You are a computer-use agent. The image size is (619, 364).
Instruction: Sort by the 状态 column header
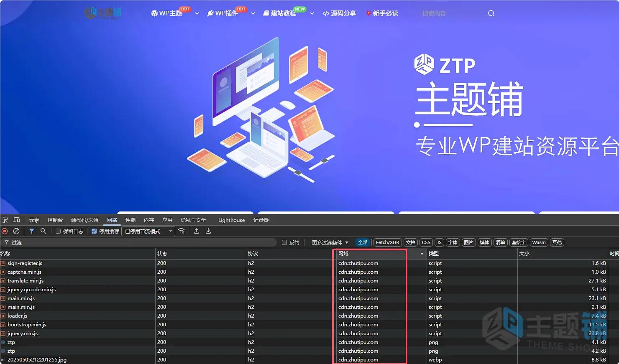click(x=201, y=254)
